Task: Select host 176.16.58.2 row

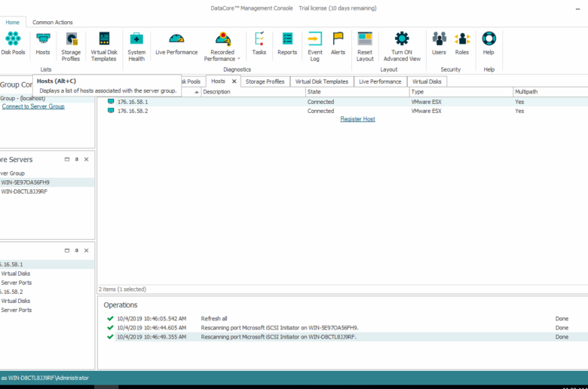Action: point(343,111)
